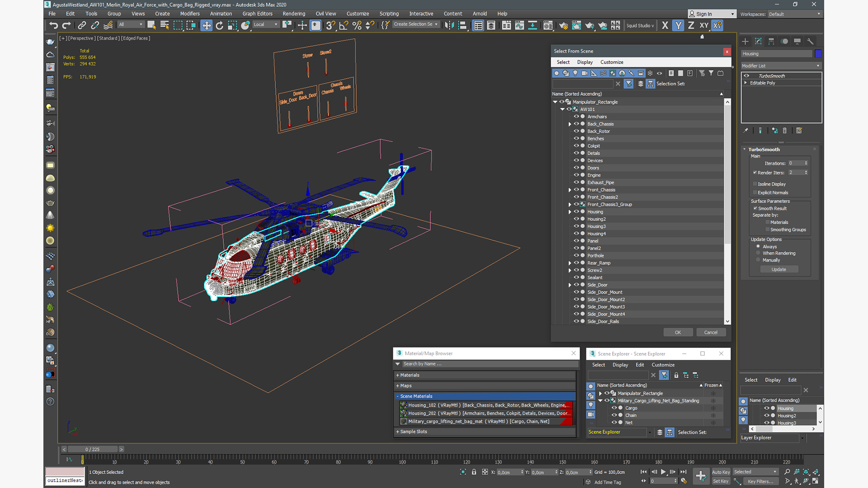
Task: Toggle visibility eye of Armchairs object
Action: pos(576,117)
